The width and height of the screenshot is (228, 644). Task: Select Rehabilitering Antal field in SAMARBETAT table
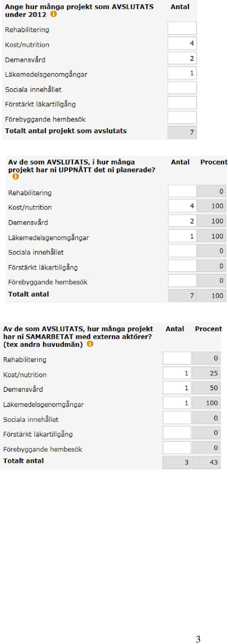pyautogui.click(x=177, y=358)
